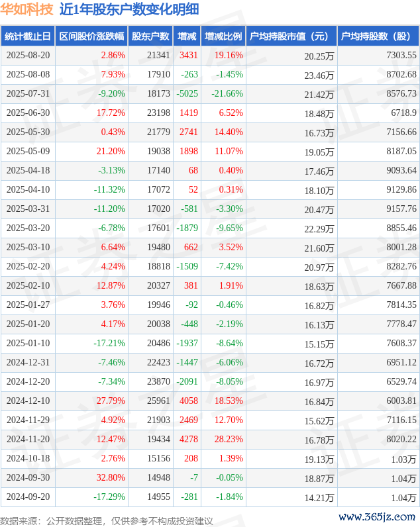This screenshot has height=527, width=420.
Task: Click the -5025 decrease value
Action: click(187, 93)
